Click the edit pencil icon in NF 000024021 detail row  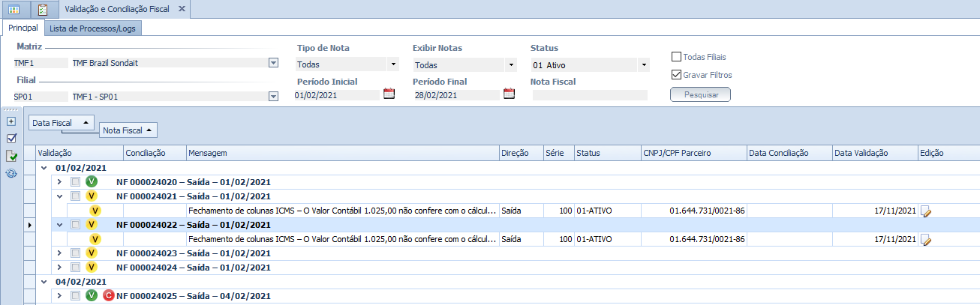926,211
